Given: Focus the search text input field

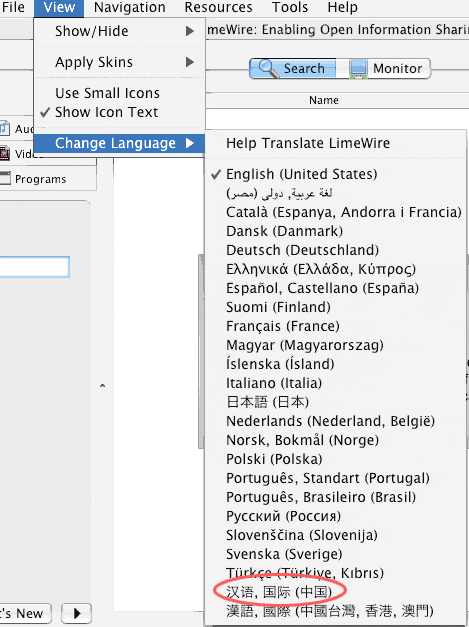Looking at the screenshot, I should click(x=34, y=267).
